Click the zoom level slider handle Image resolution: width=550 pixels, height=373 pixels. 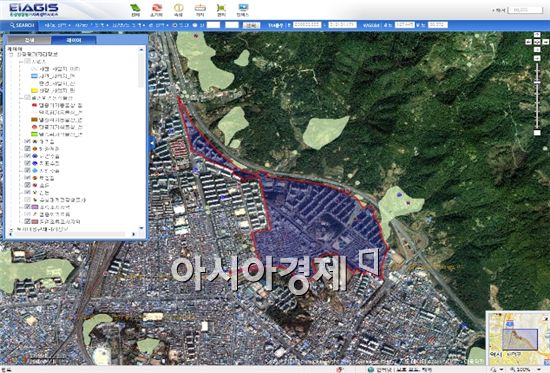[x=537, y=82]
